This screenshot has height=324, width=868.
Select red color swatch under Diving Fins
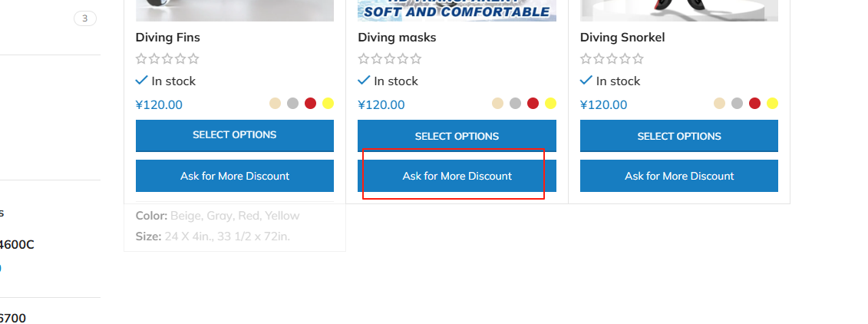click(311, 104)
